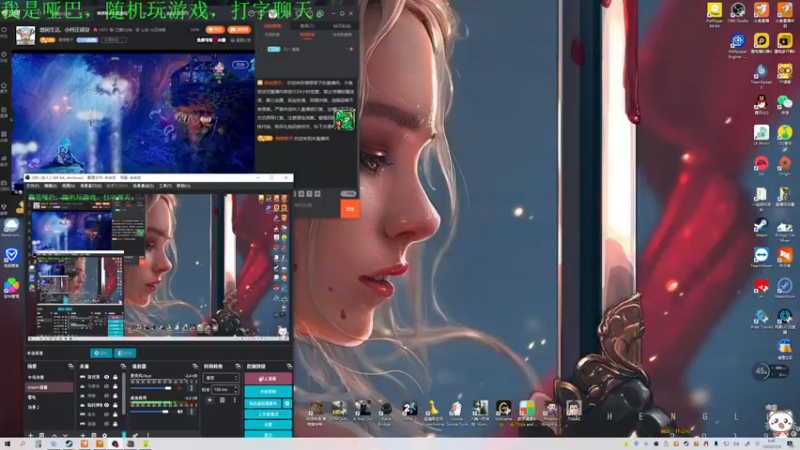Add a new source with plus icon
Image resolution: width=800 pixels, height=450 pixels.
point(83,435)
